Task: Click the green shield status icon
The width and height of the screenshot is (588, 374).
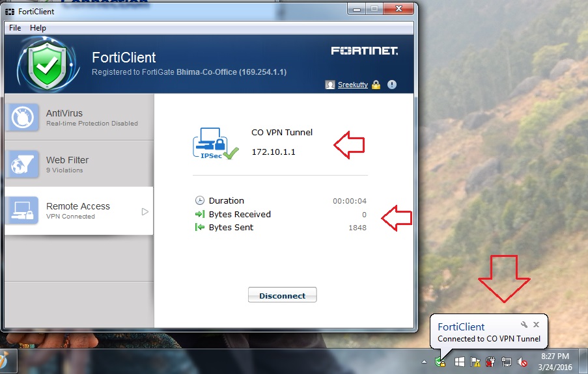Action: (x=47, y=66)
